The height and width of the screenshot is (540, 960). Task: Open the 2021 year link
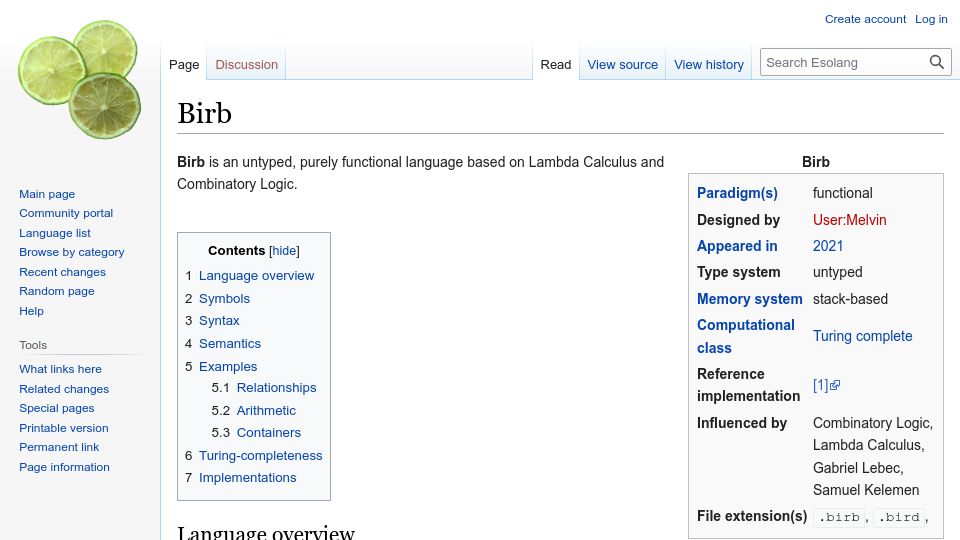click(x=828, y=246)
